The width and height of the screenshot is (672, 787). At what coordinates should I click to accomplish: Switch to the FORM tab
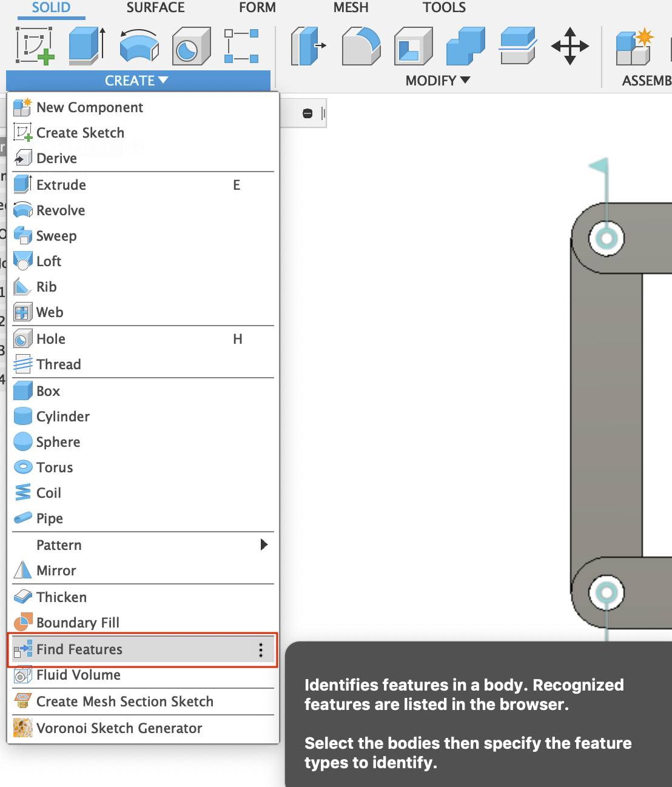[x=257, y=7]
